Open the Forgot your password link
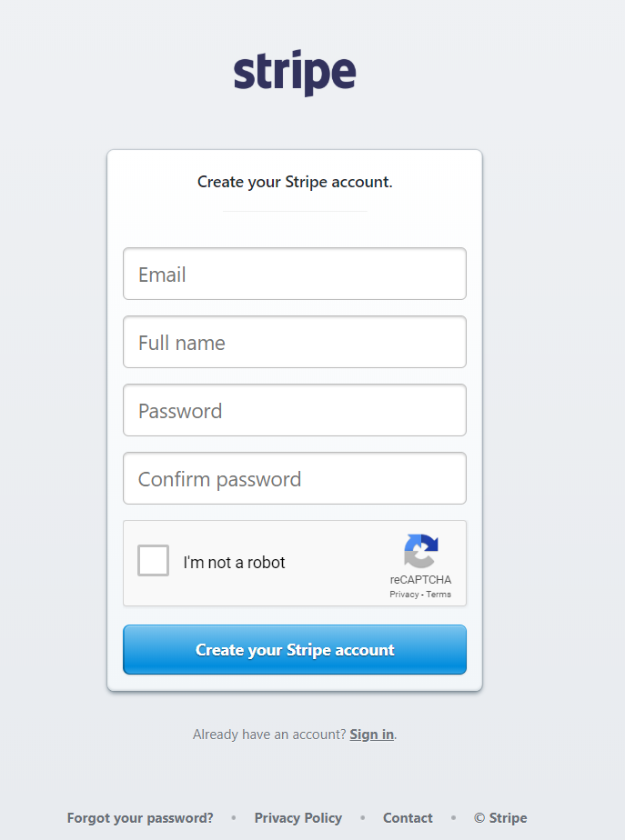Viewport: 625px width, 840px height. point(140,818)
